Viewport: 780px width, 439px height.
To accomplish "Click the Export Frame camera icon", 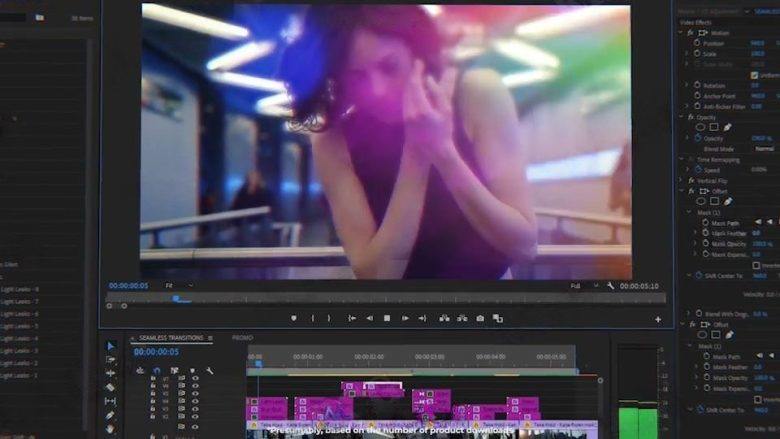I will [x=480, y=318].
